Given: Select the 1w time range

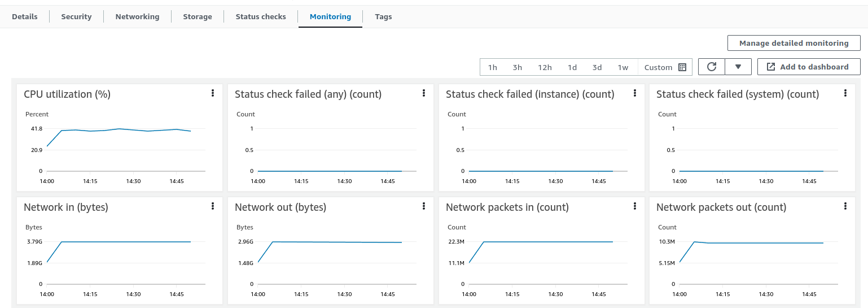Looking at the screenshot, I should click(622, 67).
